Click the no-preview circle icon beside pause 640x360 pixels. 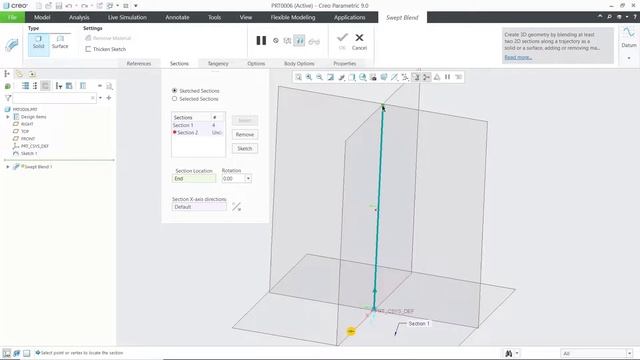click(276, 41)
